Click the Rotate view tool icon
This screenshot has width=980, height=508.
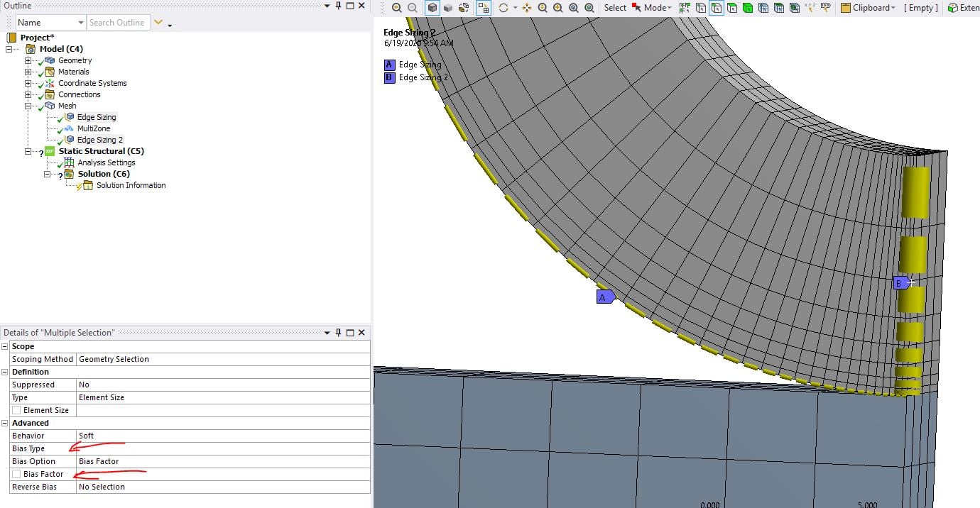tap(503, 8)
